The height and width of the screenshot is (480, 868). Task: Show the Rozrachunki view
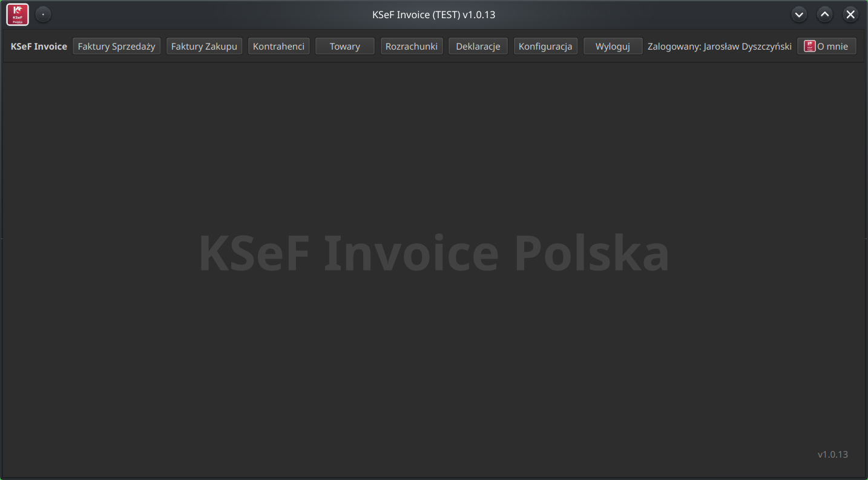coord(412,45)
